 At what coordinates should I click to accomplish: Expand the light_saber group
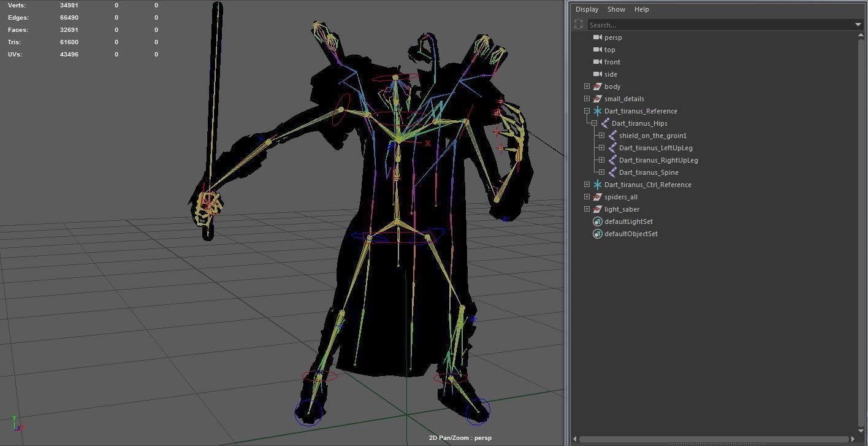point(587,209)
